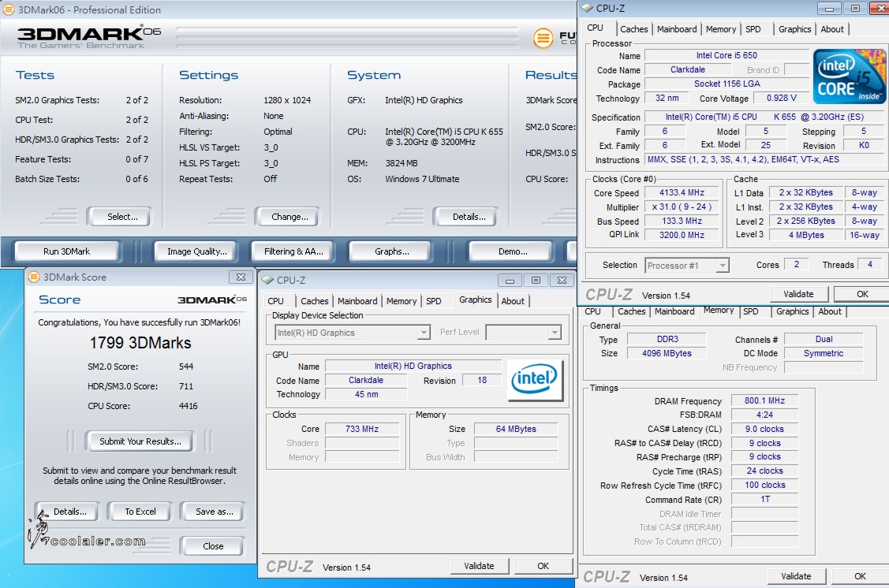Screen dimensions: 889x588
Task: Click Validate in CPU-Z graphics window
Action: (x=479, y=565)
